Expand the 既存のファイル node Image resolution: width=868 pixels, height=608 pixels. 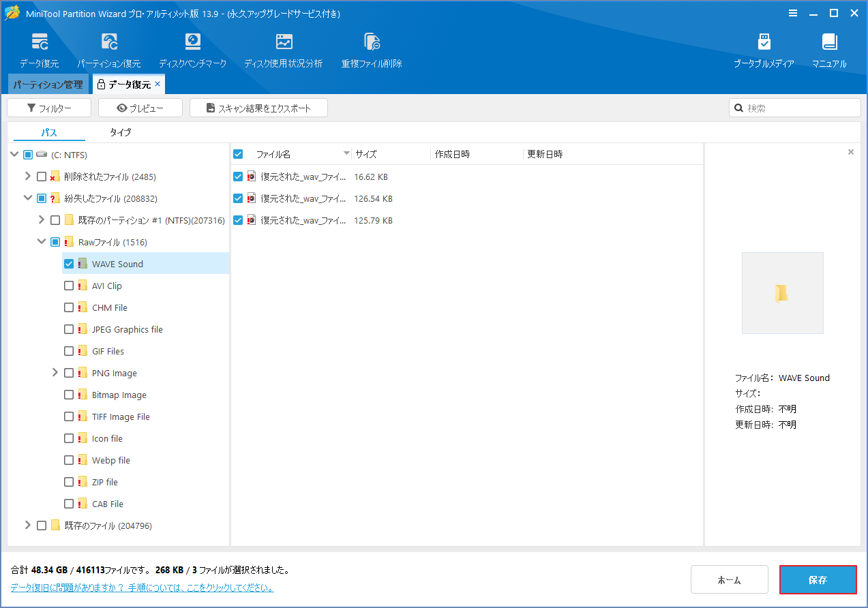28,526
